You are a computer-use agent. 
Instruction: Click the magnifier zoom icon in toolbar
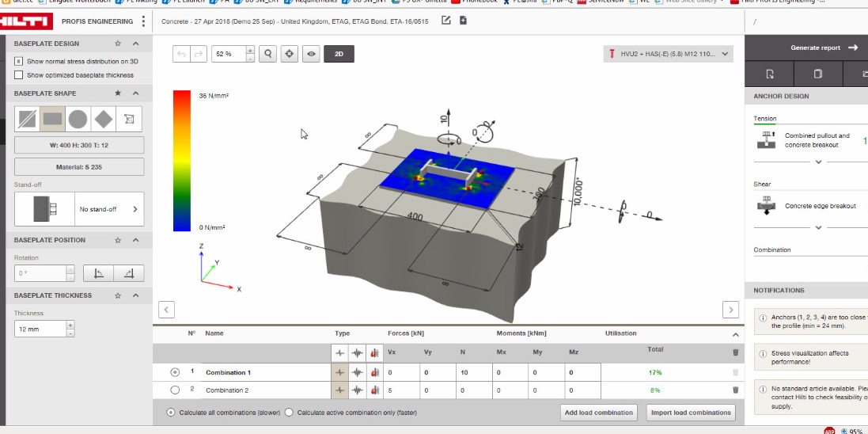268,54
